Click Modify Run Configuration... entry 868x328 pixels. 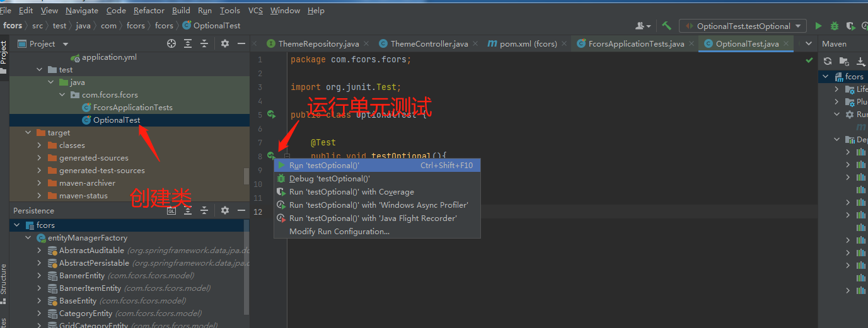(377, 232)
